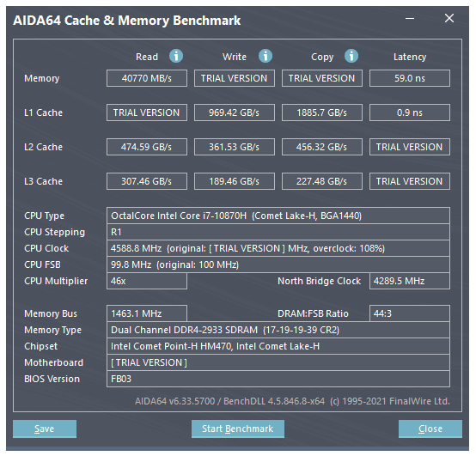Click the CPU Type field showing i7-10870H
This screenshot has height=456, width=476.
[278, 216]
